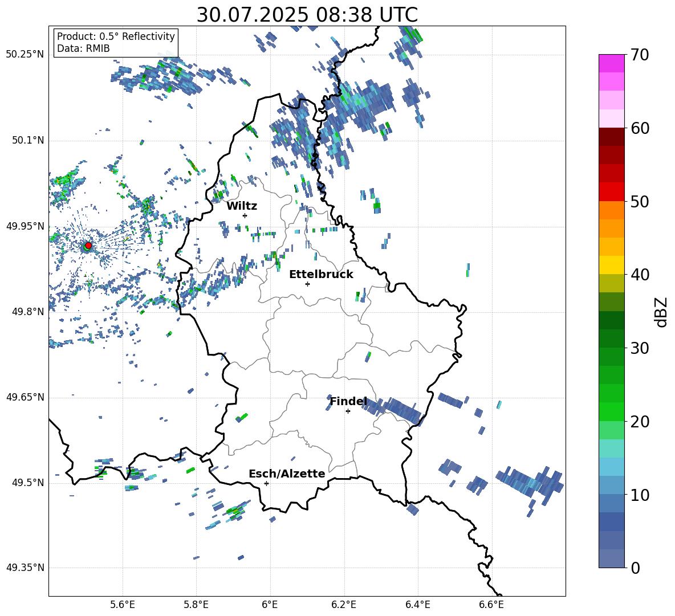Click the orange colorbar segment below 50
The width and height of the screenshot is (675, 616).
click(611, 210)
